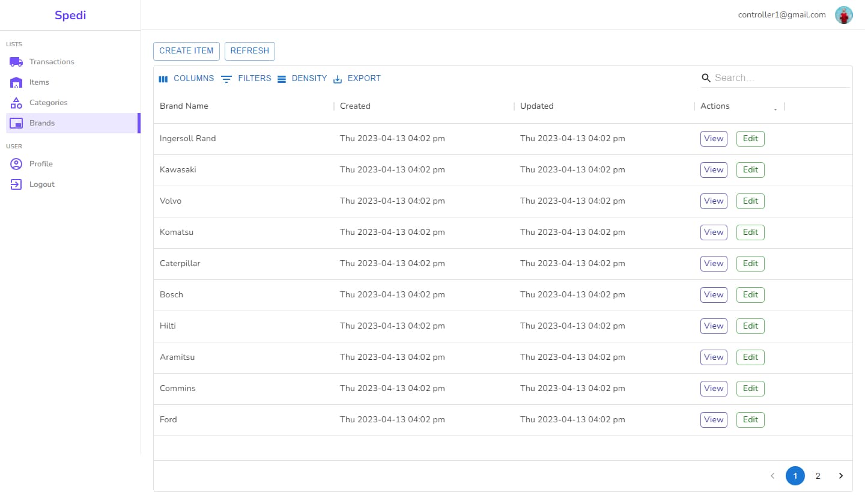Edit the Caterpillar brand
The height and width of the screenshot is (504, 865).
pos(750,264)
